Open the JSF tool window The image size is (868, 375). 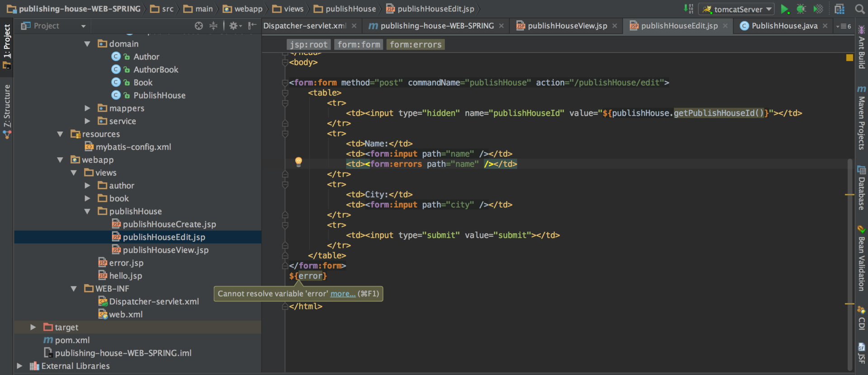click(862, 353)
